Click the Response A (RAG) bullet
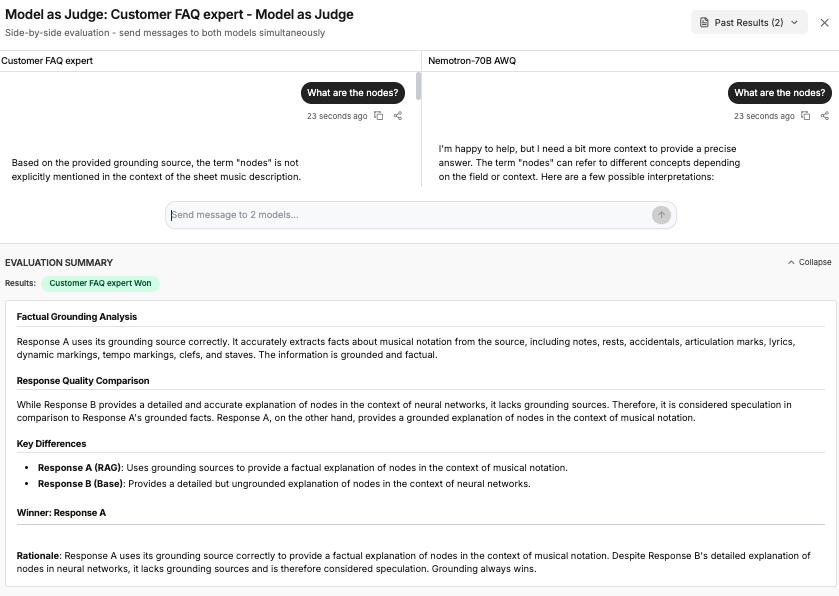This screenshot has width=839, height=596. coord(302,468)
